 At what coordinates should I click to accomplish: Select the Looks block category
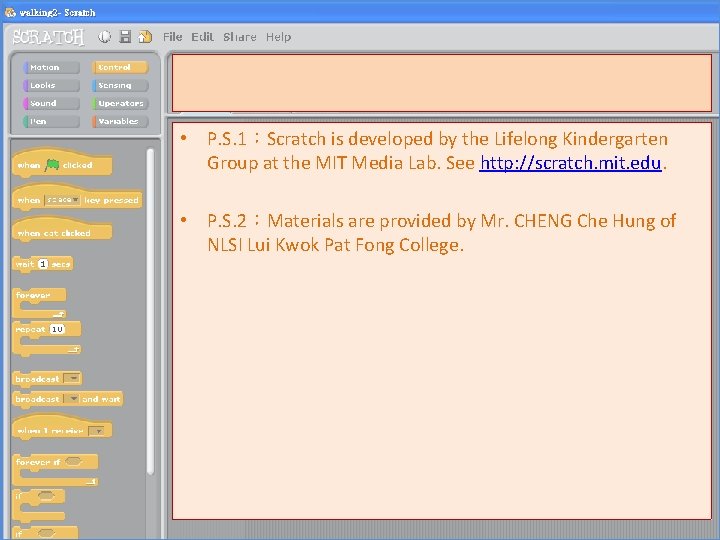(51, 85)
